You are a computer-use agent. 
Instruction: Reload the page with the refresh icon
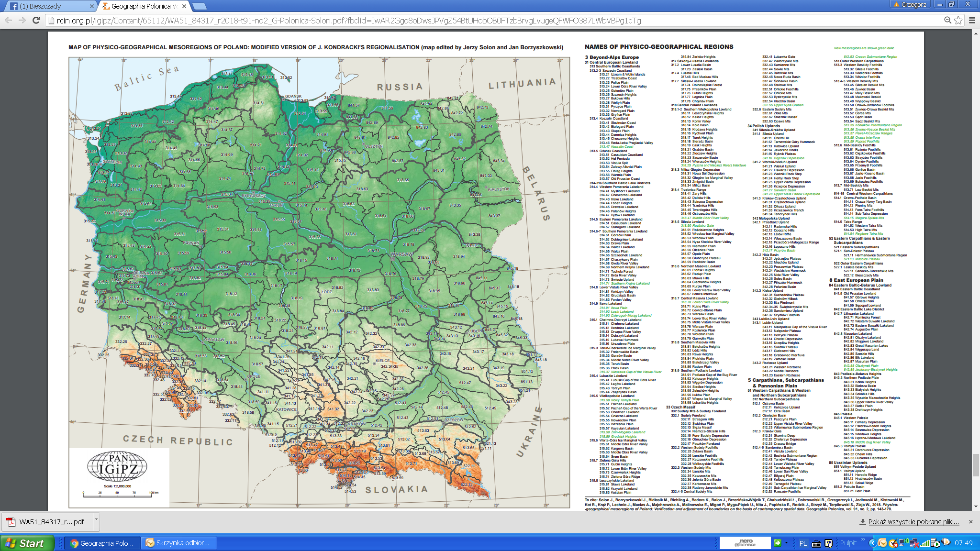[x=36, y=20]
